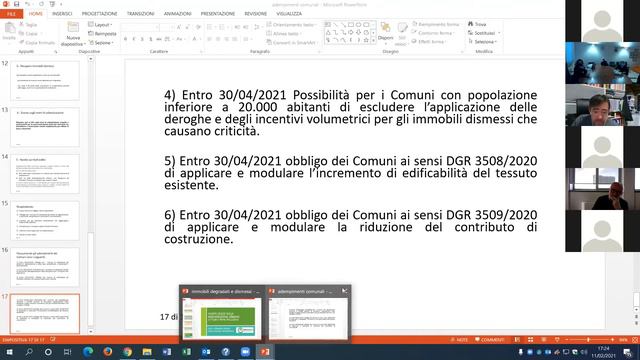Image resolution: width=640 pixels, height=360 pixels.
Task: Open the Stili veloci gallery
Action: [x=402, y=34]
